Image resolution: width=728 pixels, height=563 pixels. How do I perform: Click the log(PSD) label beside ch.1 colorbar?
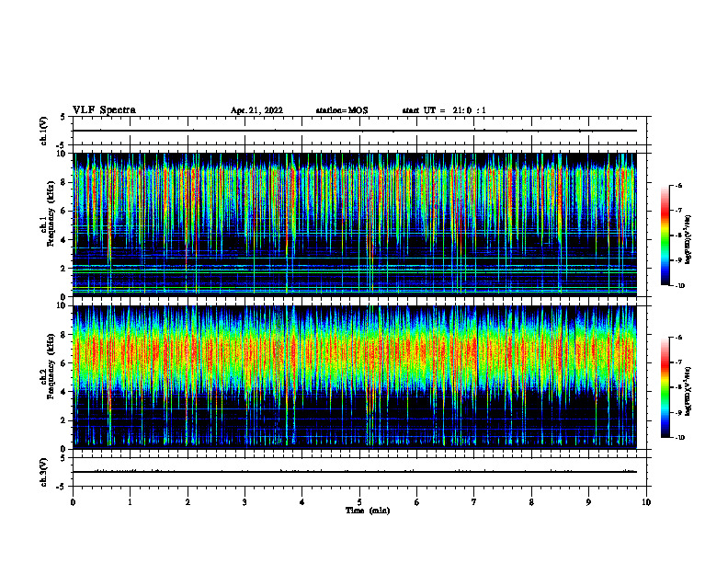pos(688,239)
